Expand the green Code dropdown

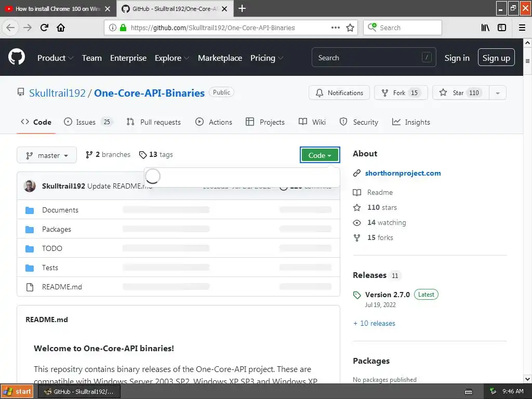(x=320, y=155)
